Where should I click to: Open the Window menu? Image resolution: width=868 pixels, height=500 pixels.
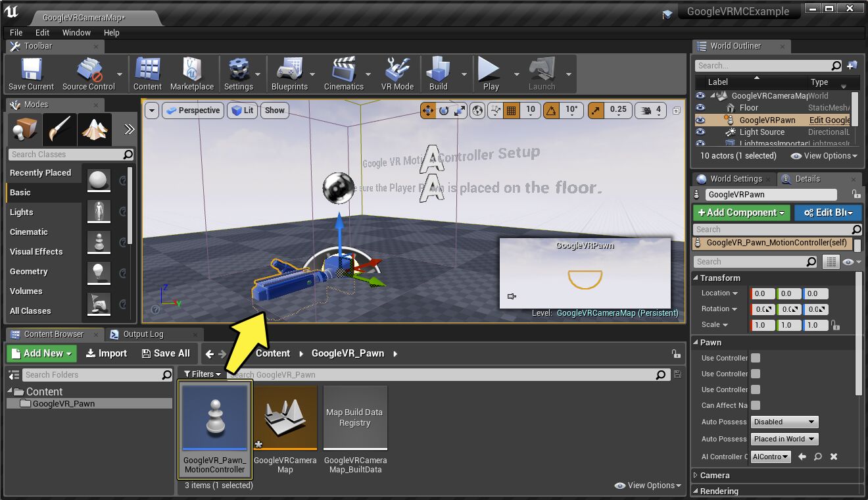[76, 32]
